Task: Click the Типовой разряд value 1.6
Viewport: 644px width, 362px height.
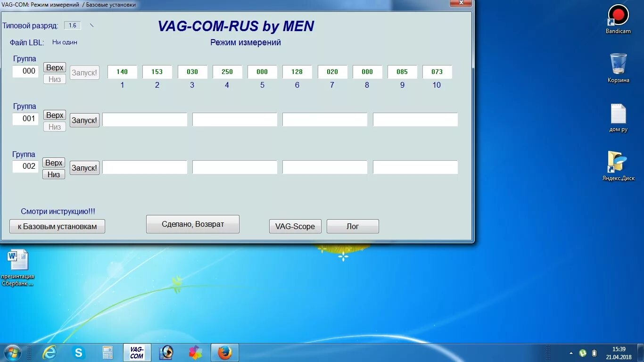Action: (73, 25)
